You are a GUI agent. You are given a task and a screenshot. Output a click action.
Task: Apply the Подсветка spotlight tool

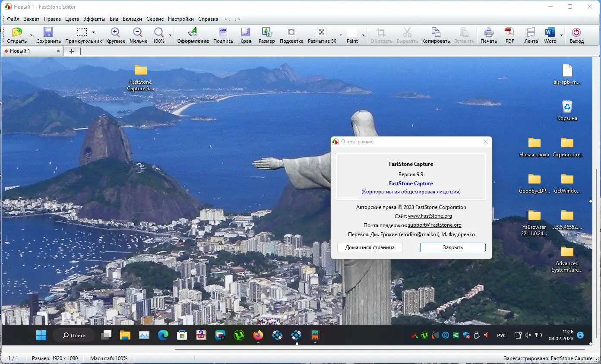pos(291,32)
